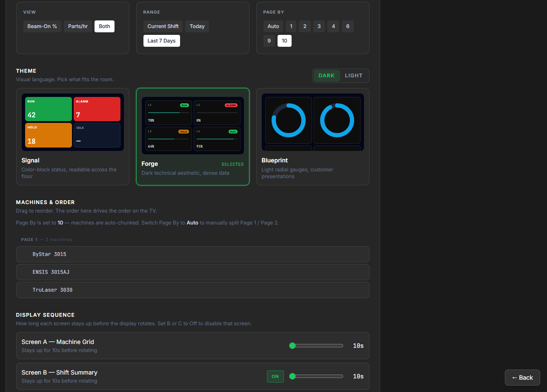
Task: Click the SELECTED label on Forge
Action: pos(232,164)
